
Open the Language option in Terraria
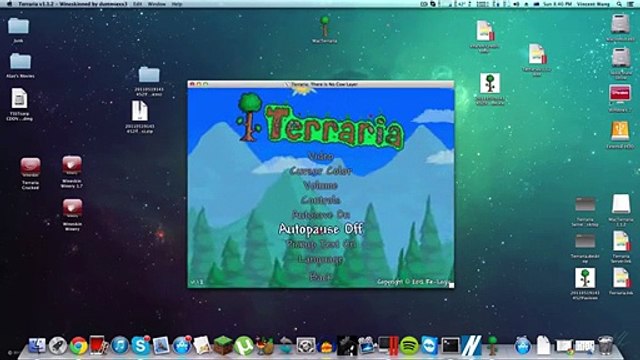[321, 259]
